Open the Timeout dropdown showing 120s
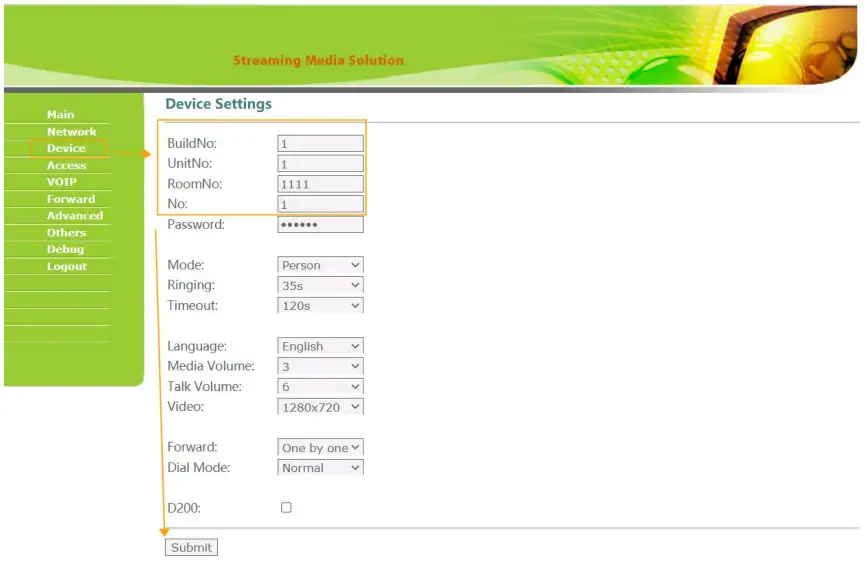867x565 pixels. click(x=320, y=306)
